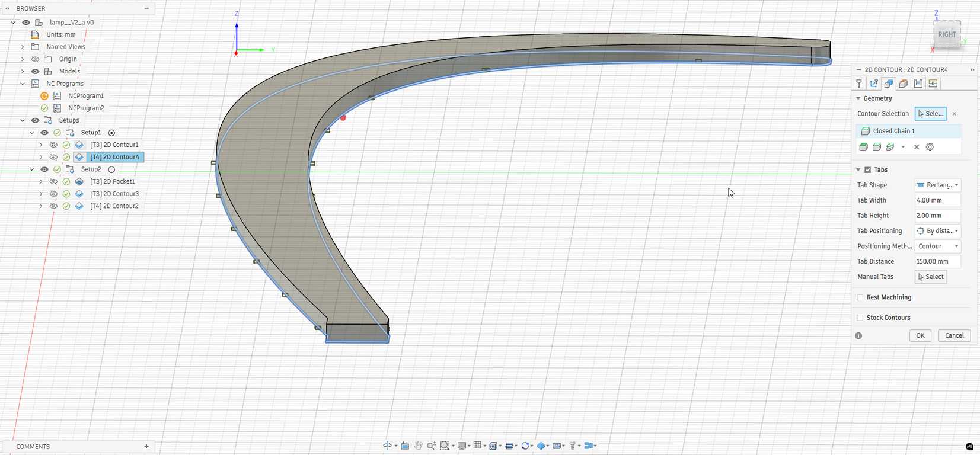Select the [T3] 2D Contour1 operation
This screenshot has height=455, width=980.
pos(114,145)
